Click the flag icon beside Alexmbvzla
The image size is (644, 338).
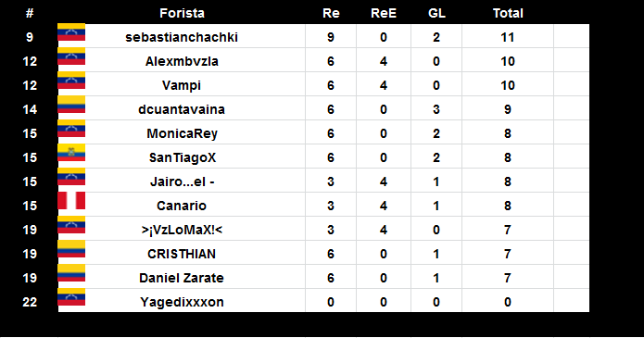pos(71,56)
